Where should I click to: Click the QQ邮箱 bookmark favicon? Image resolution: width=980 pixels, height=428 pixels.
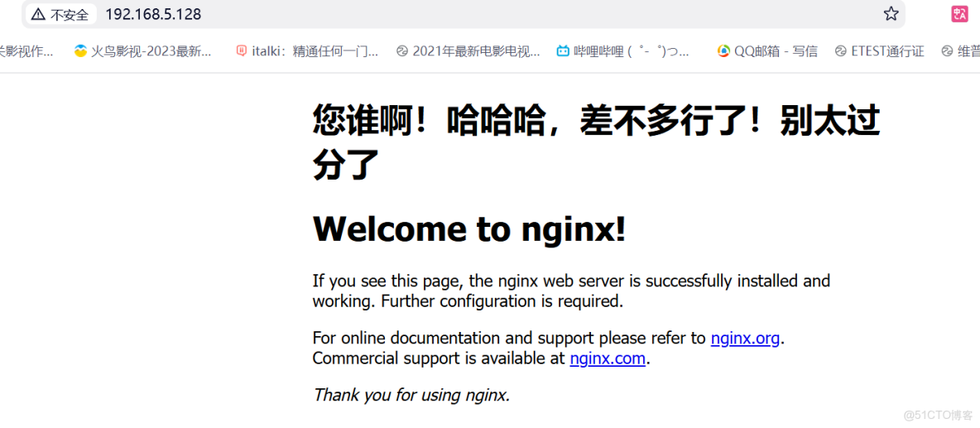pos(723,51)
